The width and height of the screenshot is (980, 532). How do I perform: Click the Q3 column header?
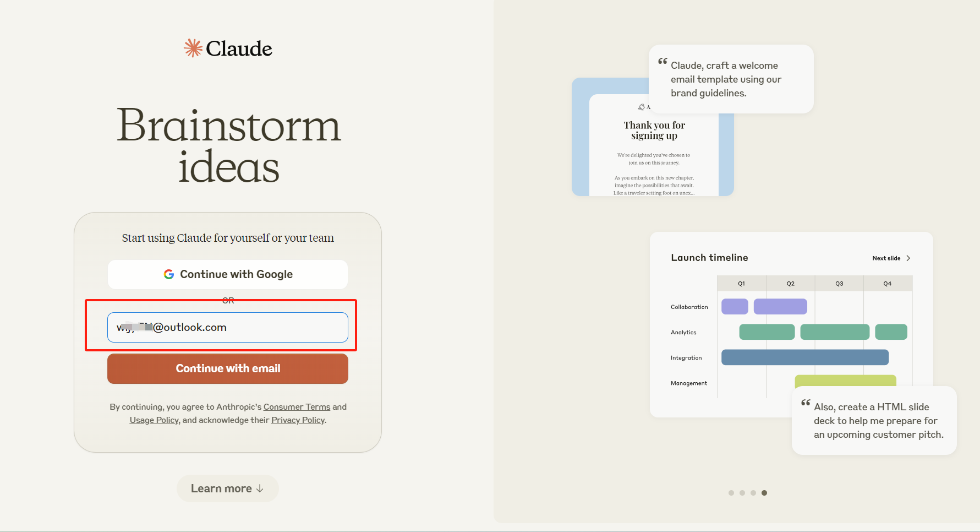839,284
